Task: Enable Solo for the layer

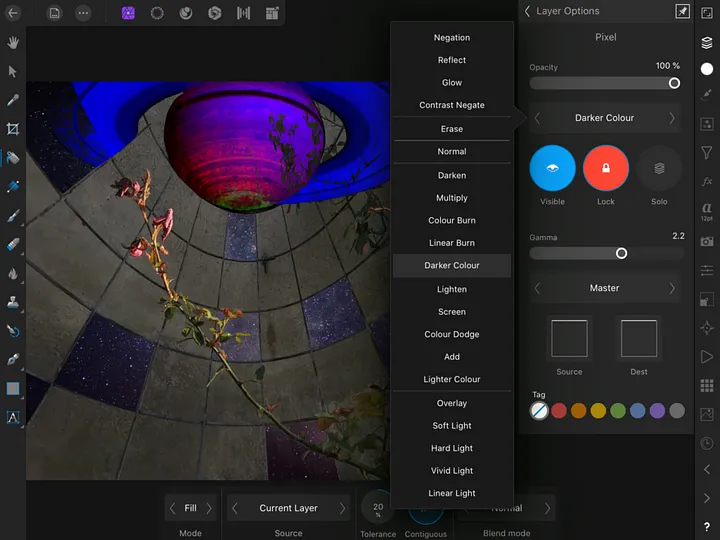Action: [659, 168]
